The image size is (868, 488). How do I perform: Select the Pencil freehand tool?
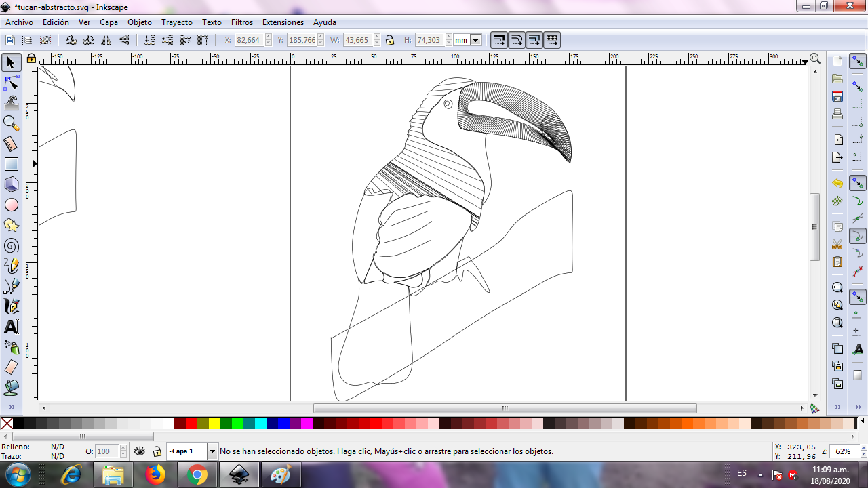[11, 266]
